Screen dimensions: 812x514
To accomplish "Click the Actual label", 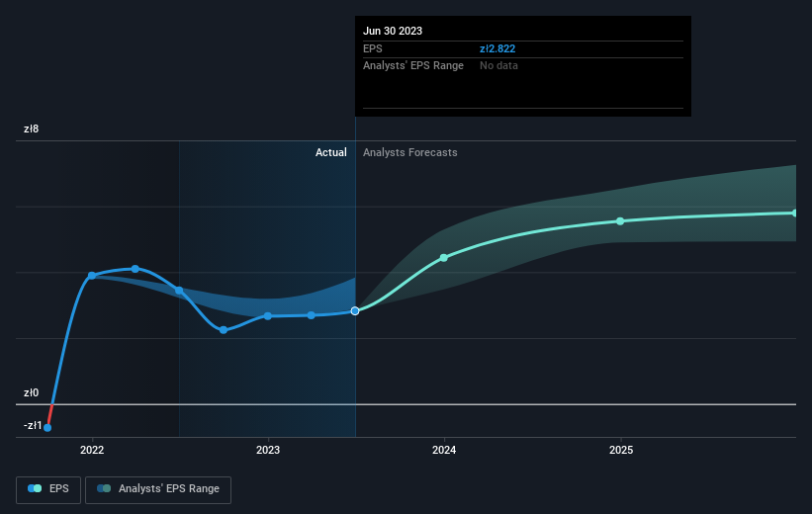I will coord(331,152).
